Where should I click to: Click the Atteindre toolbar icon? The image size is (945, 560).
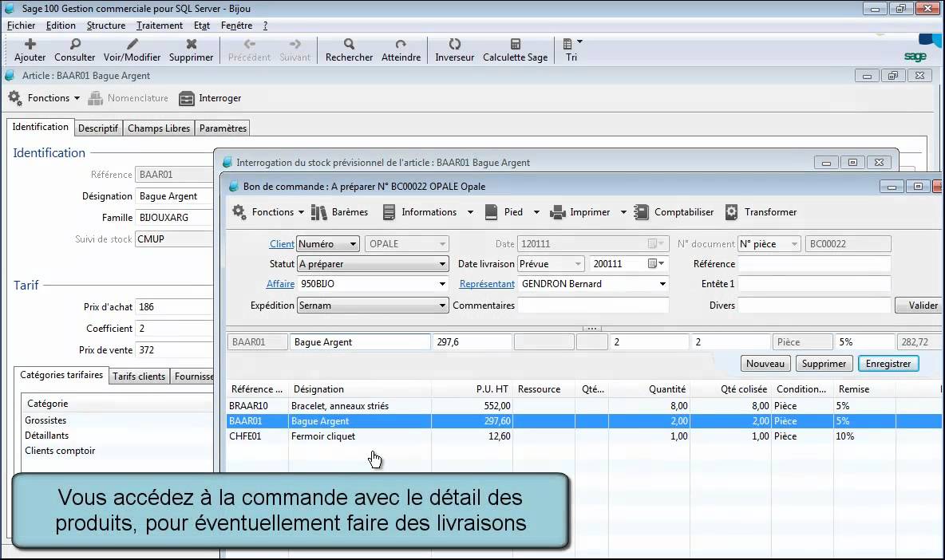401,44
